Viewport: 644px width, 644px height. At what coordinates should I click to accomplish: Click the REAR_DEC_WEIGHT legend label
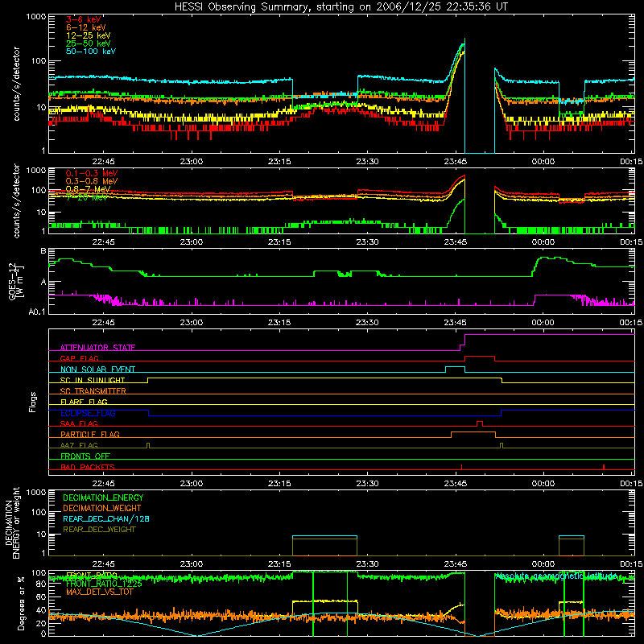(x=99, y=530)
